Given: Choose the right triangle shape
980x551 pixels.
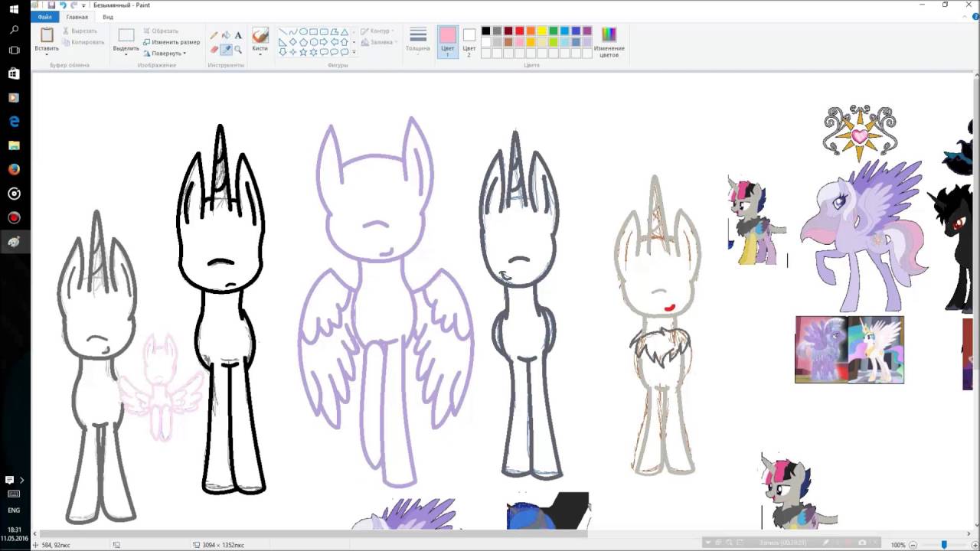Looking at the screenshot, I should [x=283, y=42].
